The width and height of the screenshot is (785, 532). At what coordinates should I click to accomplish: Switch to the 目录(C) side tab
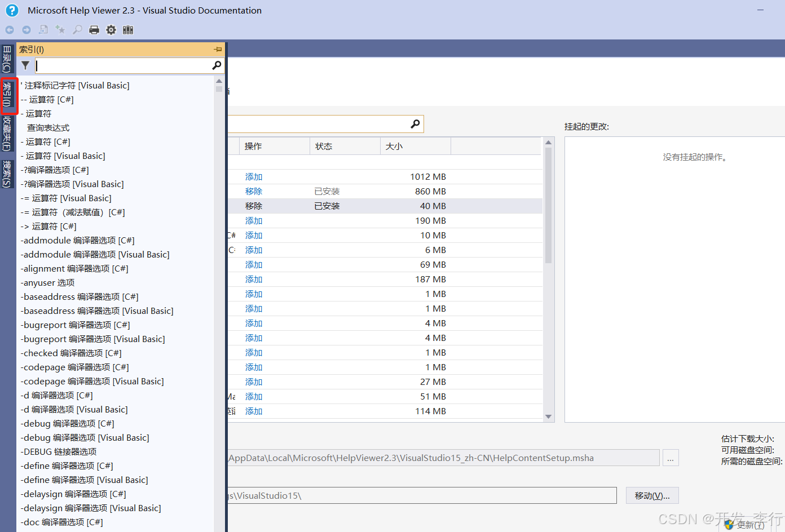click(7, 59)
